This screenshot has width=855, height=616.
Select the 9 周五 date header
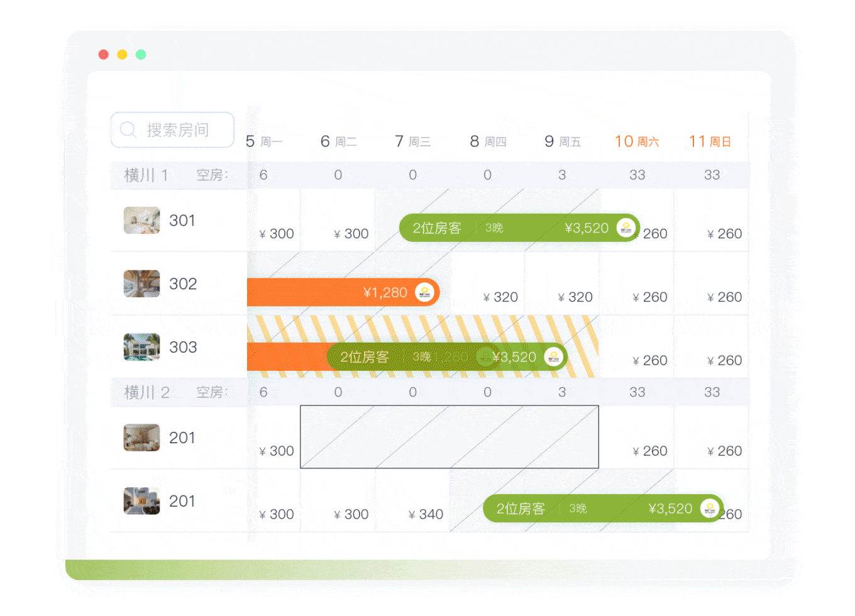click(563, 141)
